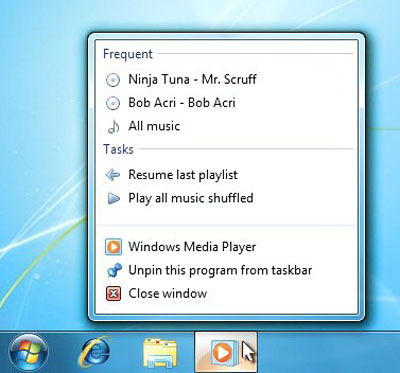Choose Play all music shuffled

[x=226, y=198]
